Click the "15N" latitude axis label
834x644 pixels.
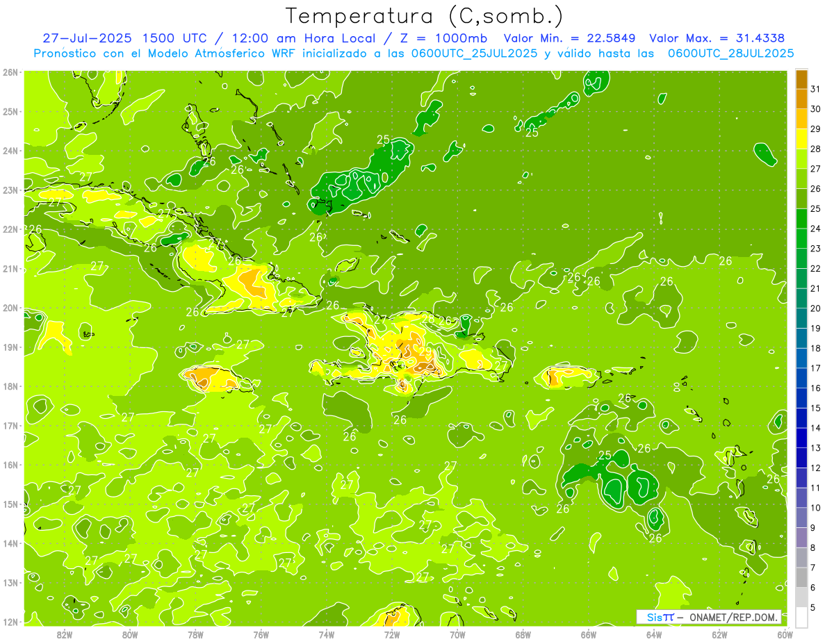[x=10, y=504]
